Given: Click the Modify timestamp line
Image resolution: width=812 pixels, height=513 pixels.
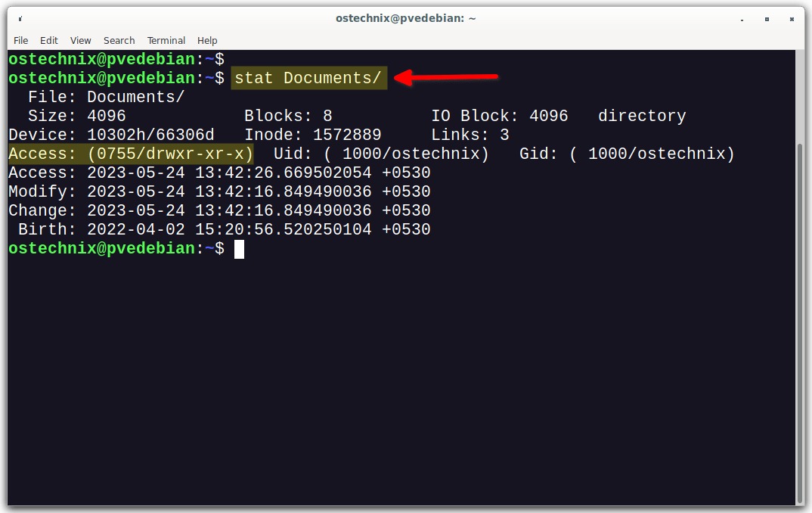Looking at the screenshot, I should 219,191.
